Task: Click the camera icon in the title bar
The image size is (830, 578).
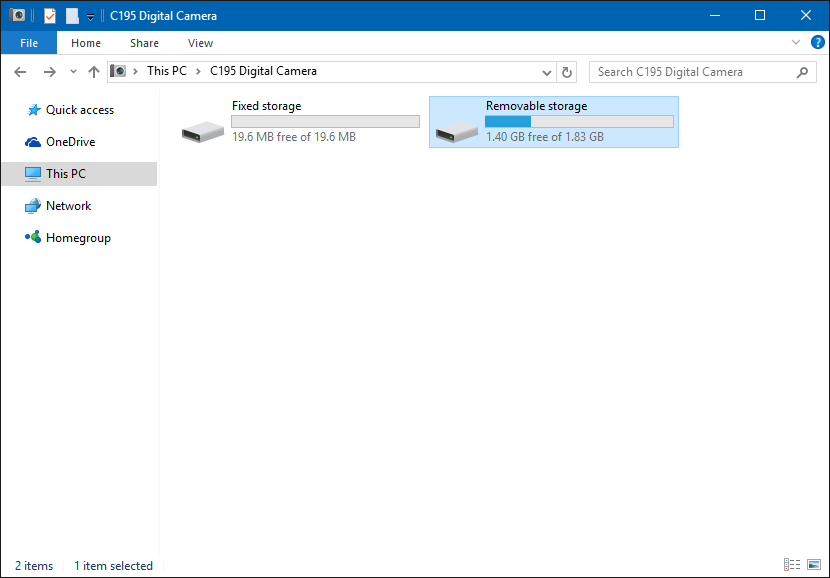Action: pos(17,15)
